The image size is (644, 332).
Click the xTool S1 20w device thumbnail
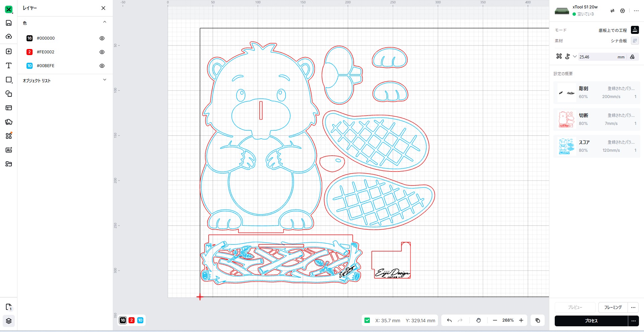[x=562, y=11]
